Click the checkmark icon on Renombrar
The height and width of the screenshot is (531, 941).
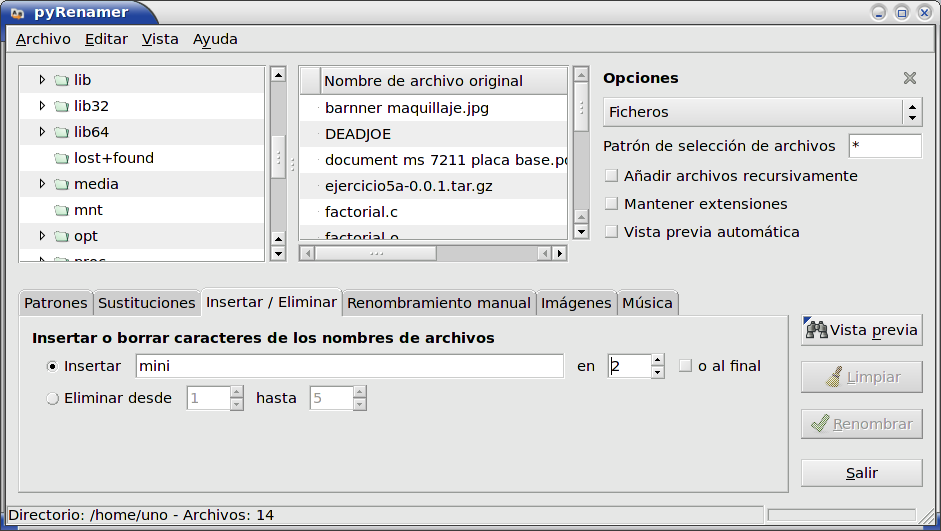point(820,424)
